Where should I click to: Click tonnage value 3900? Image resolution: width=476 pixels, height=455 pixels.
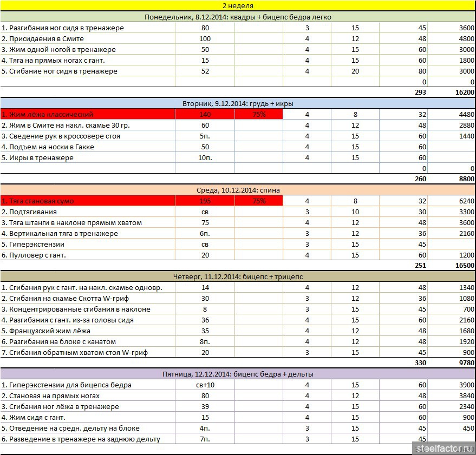click(x=467, y=385)
